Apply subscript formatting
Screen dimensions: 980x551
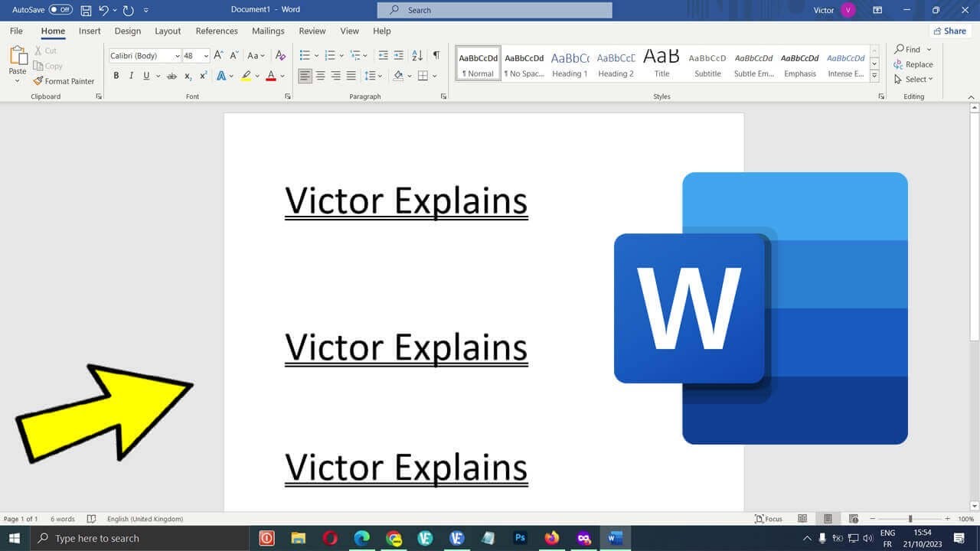(188, 76)
